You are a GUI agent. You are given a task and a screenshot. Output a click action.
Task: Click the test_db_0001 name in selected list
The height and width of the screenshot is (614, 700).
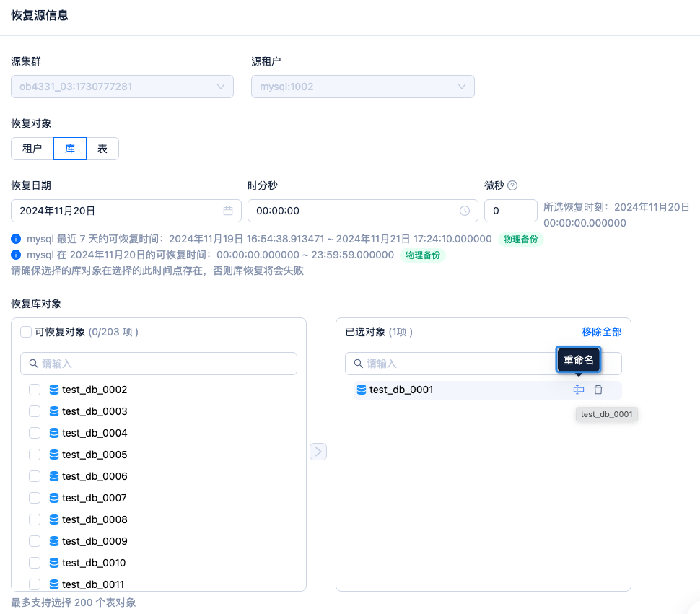click(x=401, y=390)
